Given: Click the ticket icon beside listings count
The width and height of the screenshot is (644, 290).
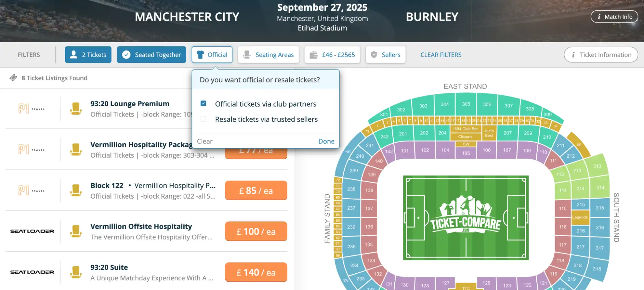Looking at the screenshot, I should (14, 78).
